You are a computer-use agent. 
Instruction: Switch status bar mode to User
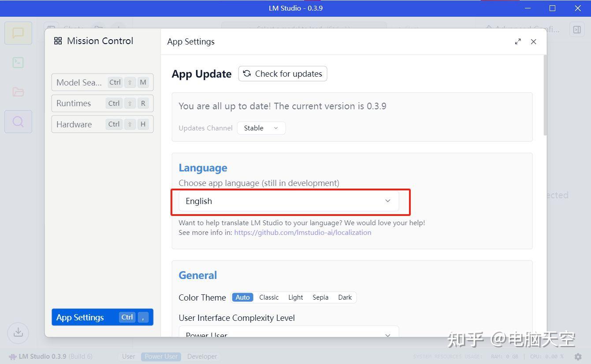129,357
